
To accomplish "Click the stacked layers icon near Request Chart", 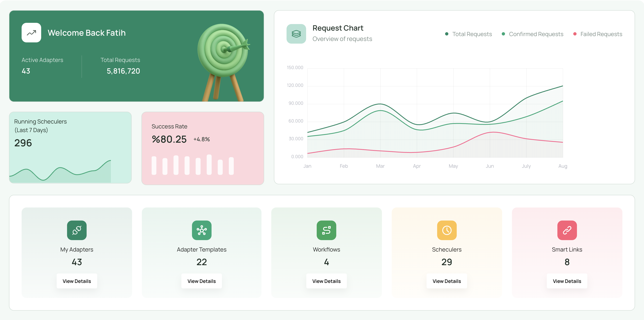I will (x=296, y=34).
